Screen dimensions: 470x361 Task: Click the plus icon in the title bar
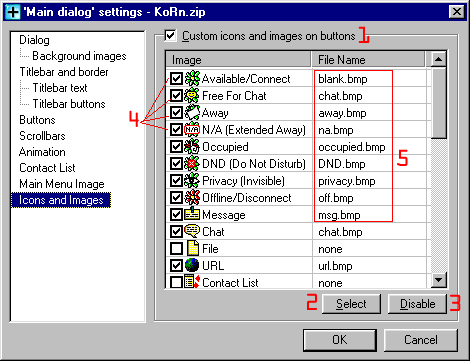point(13,12)
